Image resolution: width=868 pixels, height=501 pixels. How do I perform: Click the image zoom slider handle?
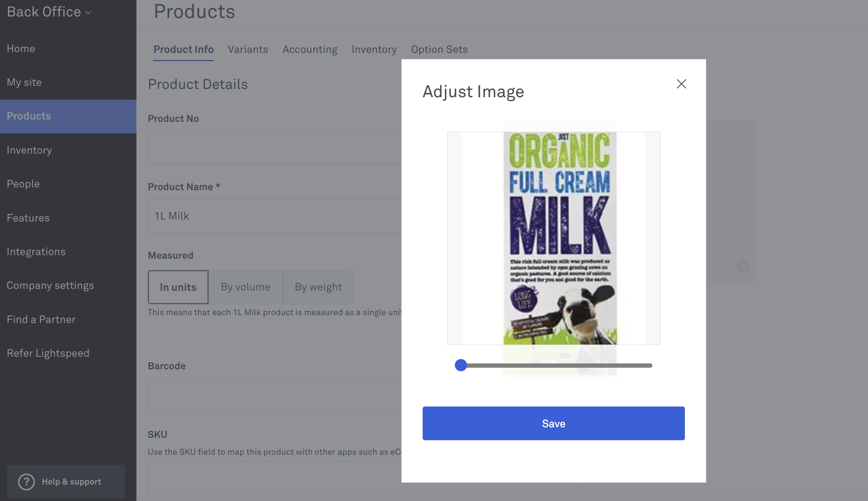pos(461,365)
